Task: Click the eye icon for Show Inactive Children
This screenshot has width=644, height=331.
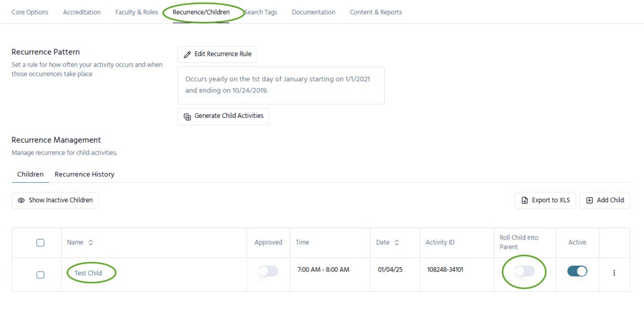Action: click(x=21, y=200)
